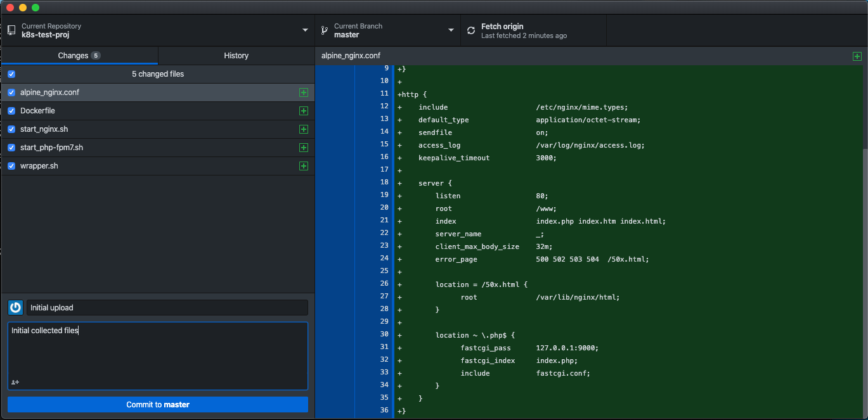Click the commit description text area
Screen dimensions: 868x420
point(158,356)
